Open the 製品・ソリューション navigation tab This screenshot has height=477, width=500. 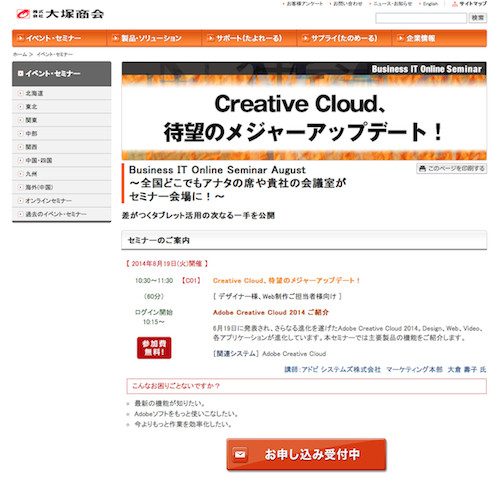(x=154, y=38)
